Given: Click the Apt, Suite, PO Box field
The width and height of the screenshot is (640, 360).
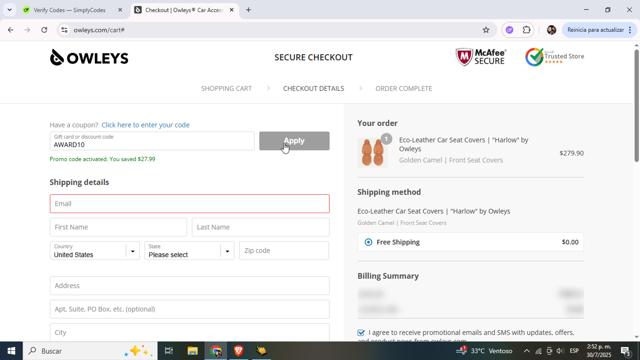Looking at the screenshot, I should (x=189, y=309).
